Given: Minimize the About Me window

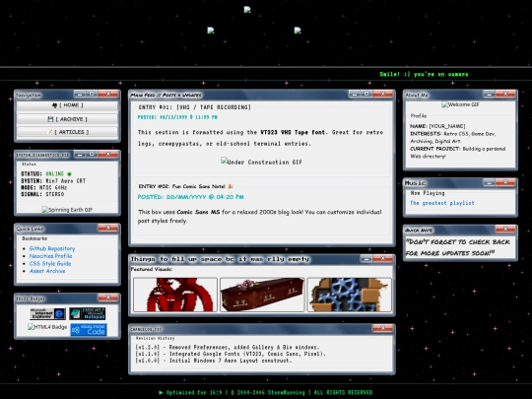Looking at the screenshot, I should click(x=489, y=94).
